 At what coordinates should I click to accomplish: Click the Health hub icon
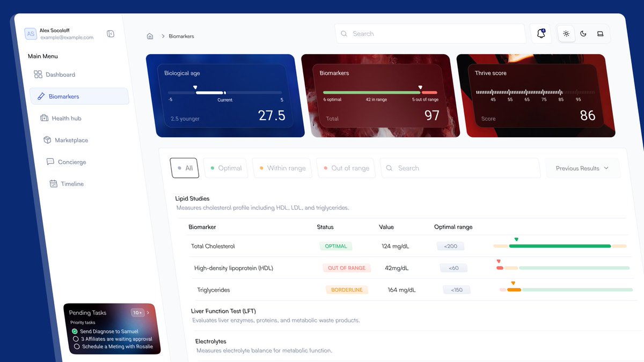point(45,118)
